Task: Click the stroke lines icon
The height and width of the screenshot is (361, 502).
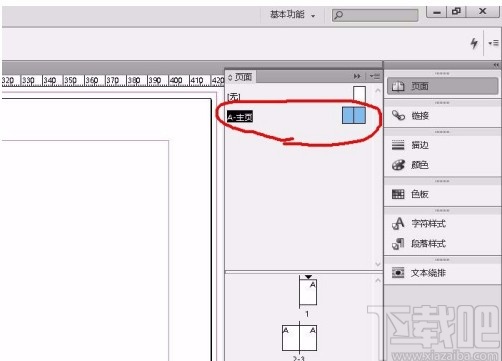Action: (398, 145)
